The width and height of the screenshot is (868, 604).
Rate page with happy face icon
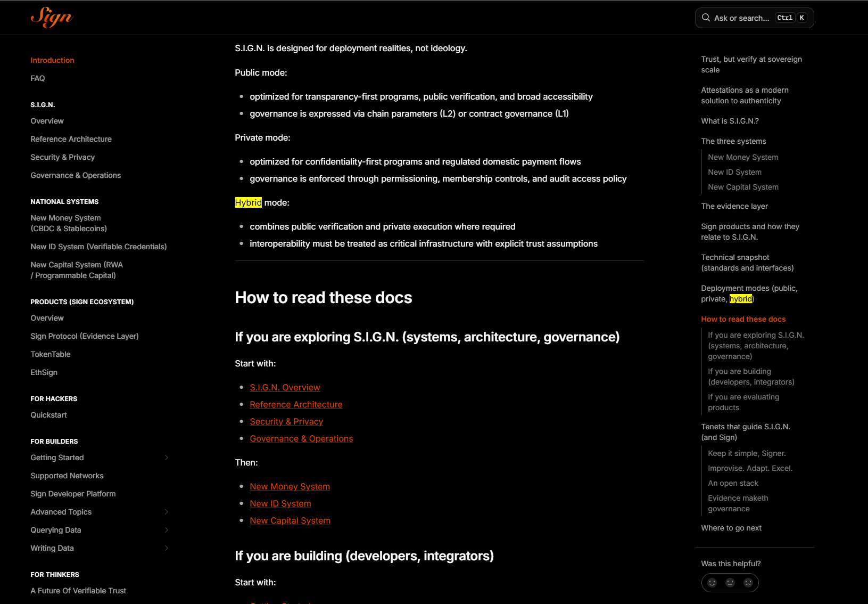712,583
